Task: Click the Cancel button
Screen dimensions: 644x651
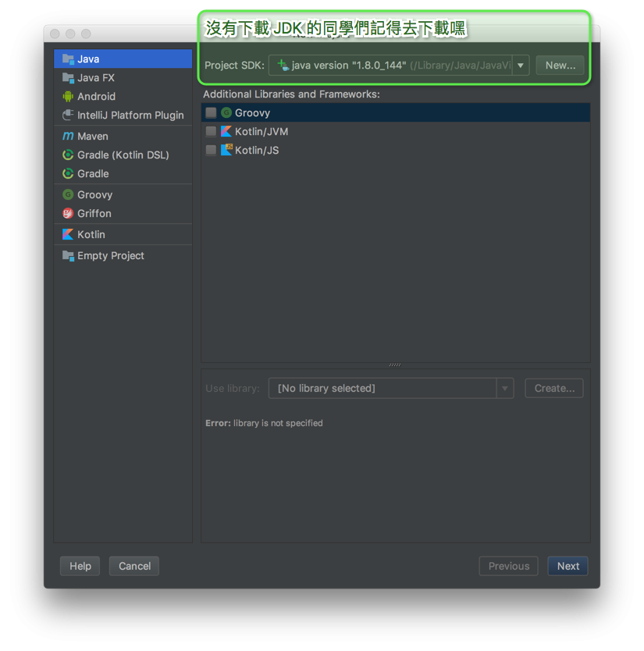Action: coord(134,566)
